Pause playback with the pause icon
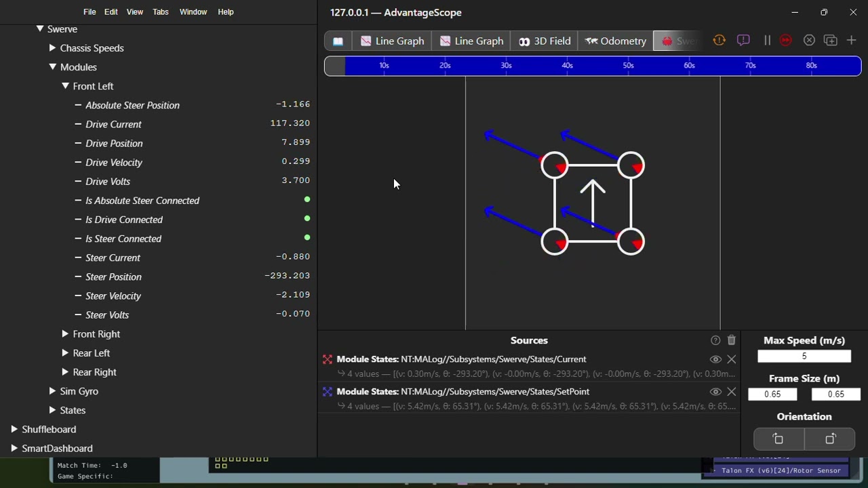 click(x=767, y=41)
